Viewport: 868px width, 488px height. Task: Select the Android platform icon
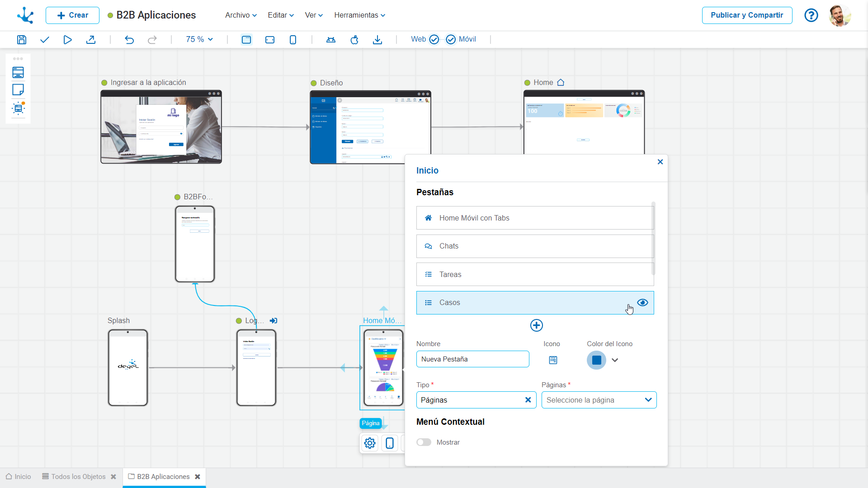click(x=330, y=39)
